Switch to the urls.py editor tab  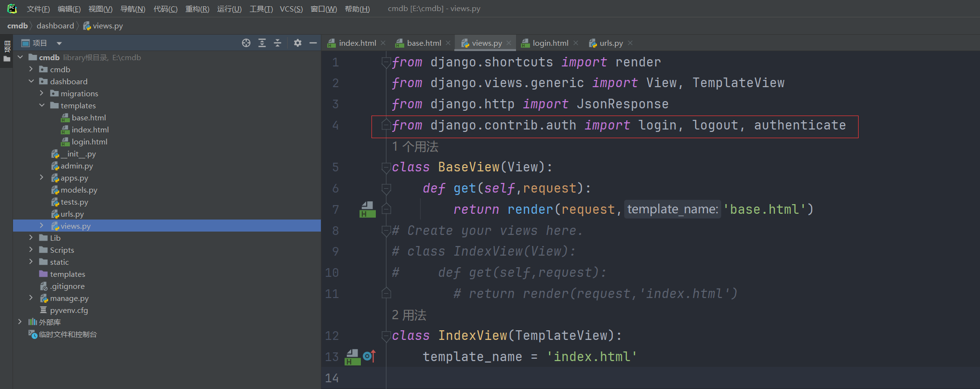pyautogui.click(x=606, y=43)
